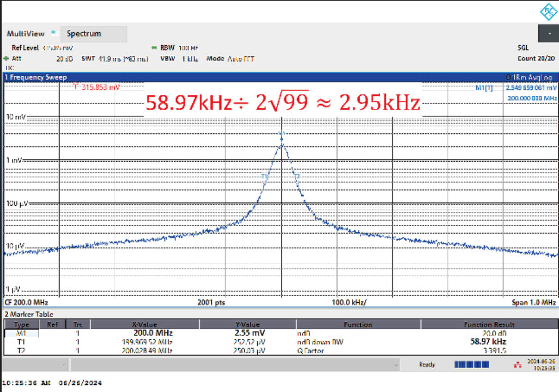This screenshot has width=559, height=392.
Task: Click the Mode Auto FFT setting
Action: point(230,59)
